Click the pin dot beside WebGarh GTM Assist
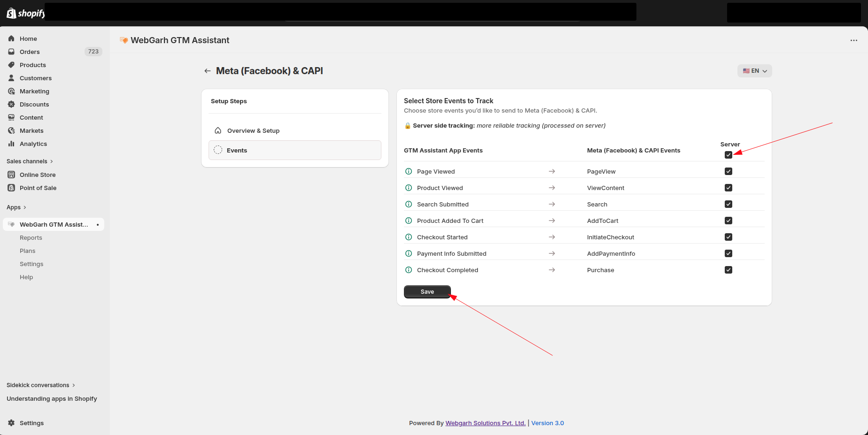This screenshot has height=435, width=868. [98, 225]
